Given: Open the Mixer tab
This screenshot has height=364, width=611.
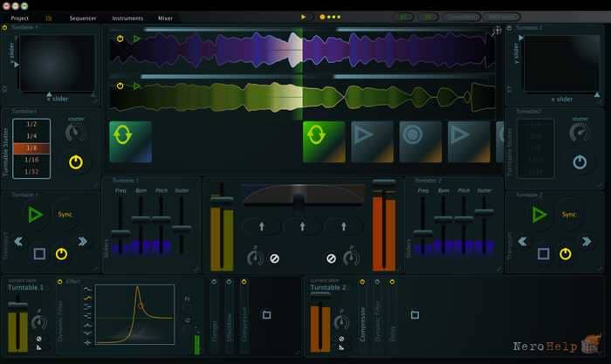Looking at the screenshot, I should (x=165, y=18).
